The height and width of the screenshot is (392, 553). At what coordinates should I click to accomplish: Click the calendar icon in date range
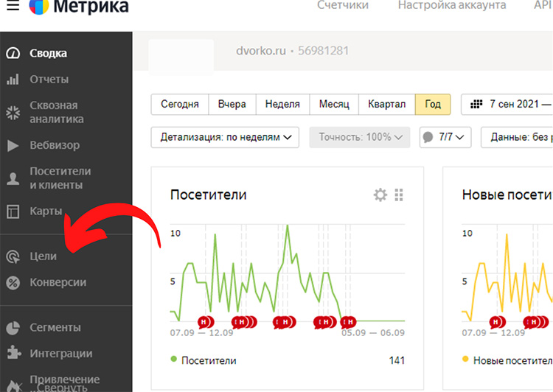(476, 105)
